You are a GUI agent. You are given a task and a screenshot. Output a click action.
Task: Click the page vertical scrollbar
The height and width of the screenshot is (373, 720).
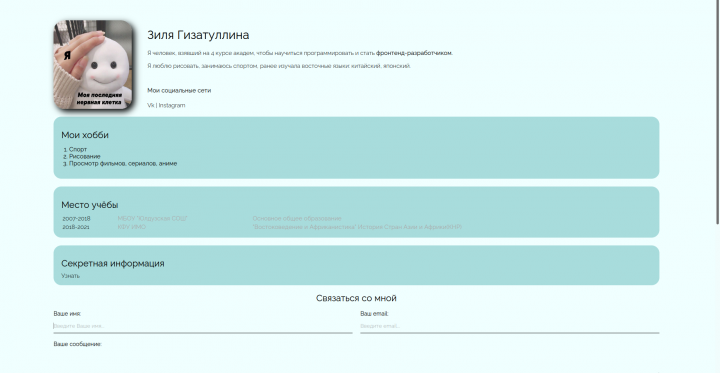point(717,112)
